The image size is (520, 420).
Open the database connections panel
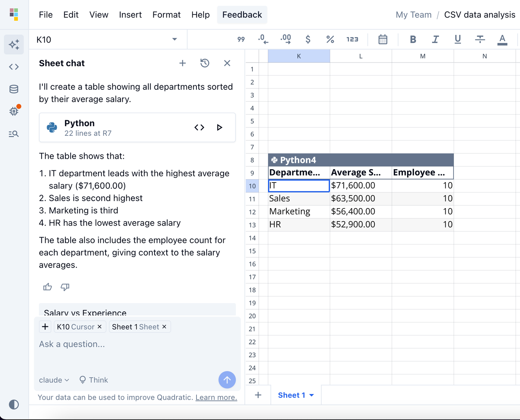(14, 89)
